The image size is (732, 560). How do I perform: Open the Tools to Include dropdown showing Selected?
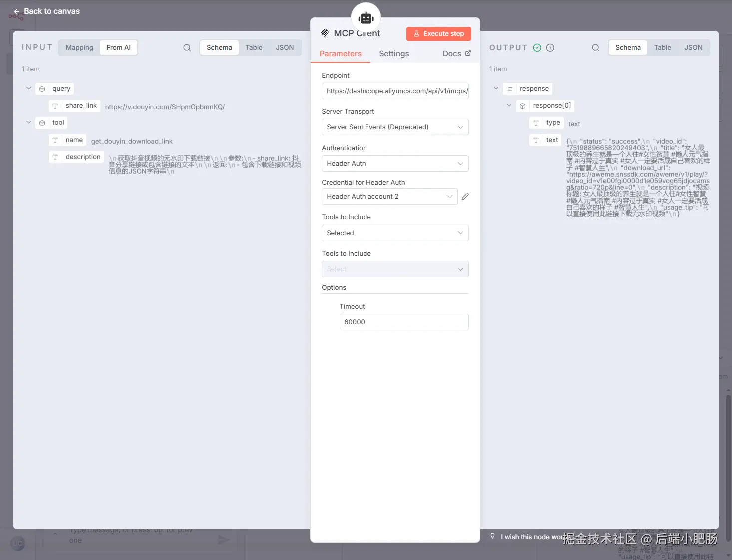(395, 233)
